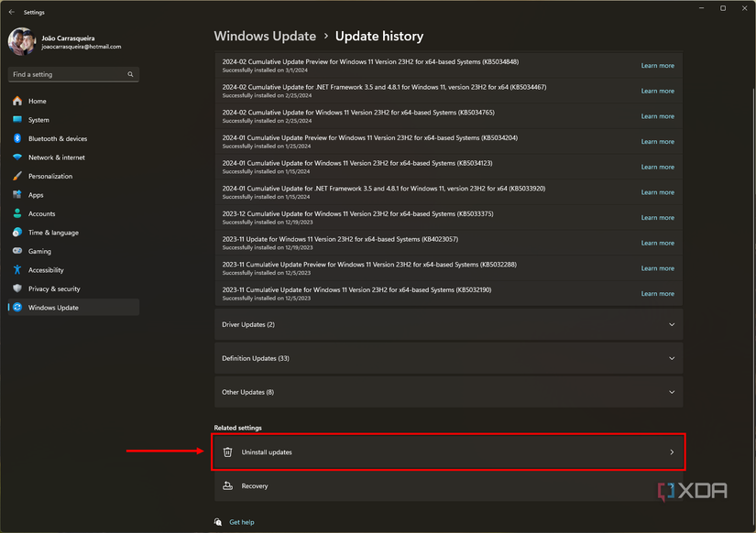Click the Accounts person icon
Screen dimensions: 756x533
(17, 213)
